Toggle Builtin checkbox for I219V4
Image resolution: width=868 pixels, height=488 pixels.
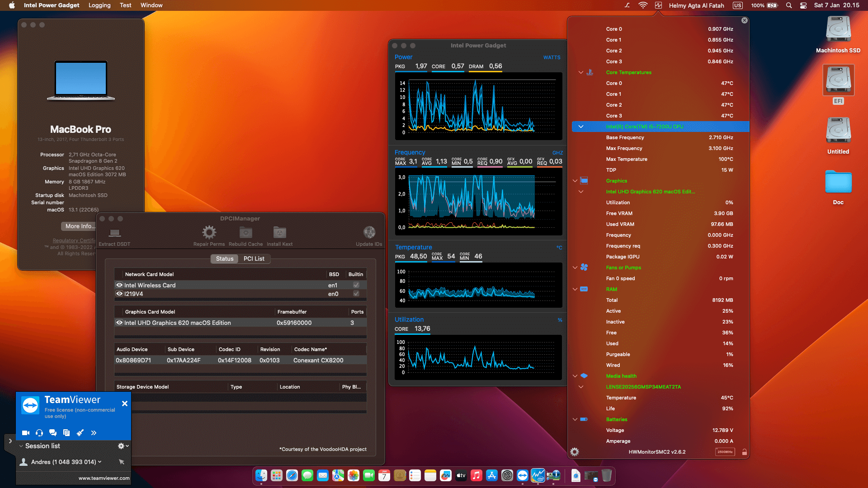(x=356, y=294)
